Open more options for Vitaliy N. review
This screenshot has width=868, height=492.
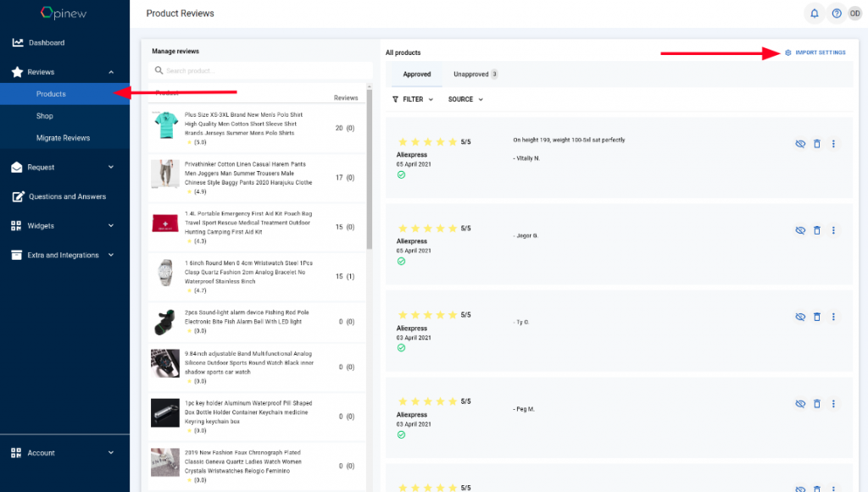point(833,144)
